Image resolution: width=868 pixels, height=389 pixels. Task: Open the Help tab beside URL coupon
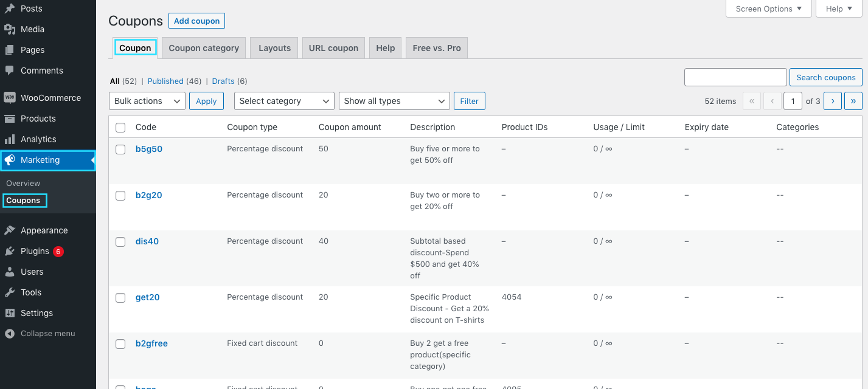pyautogui.click(x=386, y=48)
